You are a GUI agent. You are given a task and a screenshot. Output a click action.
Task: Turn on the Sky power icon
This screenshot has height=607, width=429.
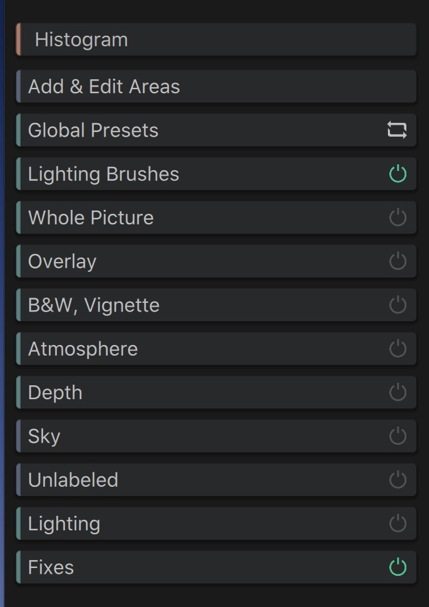point(398,436)
